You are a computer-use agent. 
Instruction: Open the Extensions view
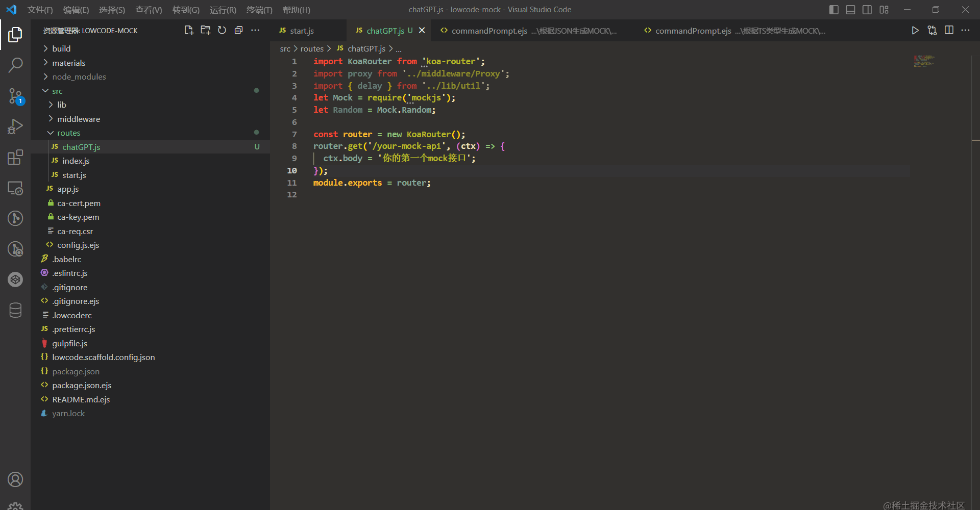(15, 157)
